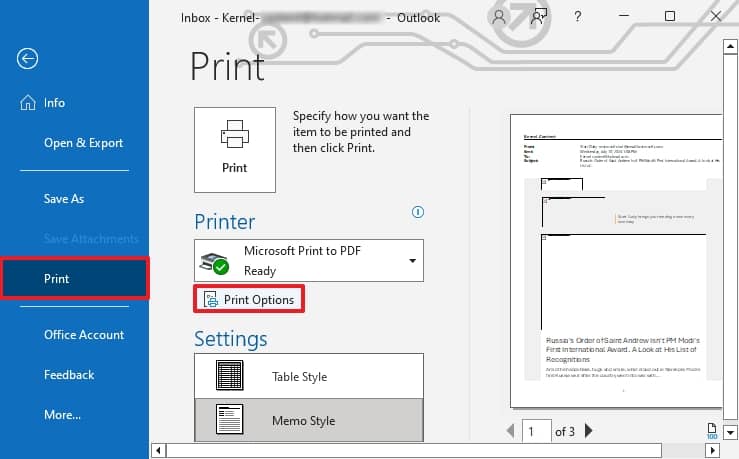739x459 pixels.
Task: Click the Memo Style page icon
Action: point(230,419)
